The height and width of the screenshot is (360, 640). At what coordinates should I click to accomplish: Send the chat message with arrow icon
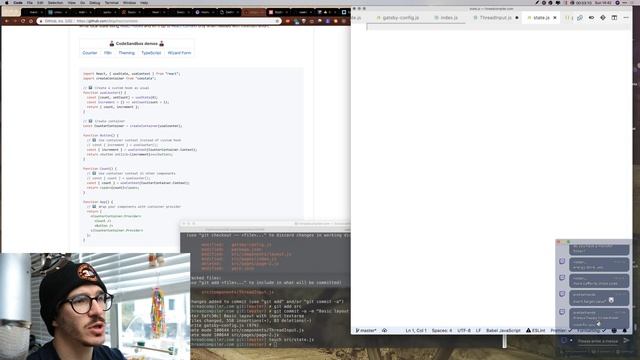tap(626, 340)
